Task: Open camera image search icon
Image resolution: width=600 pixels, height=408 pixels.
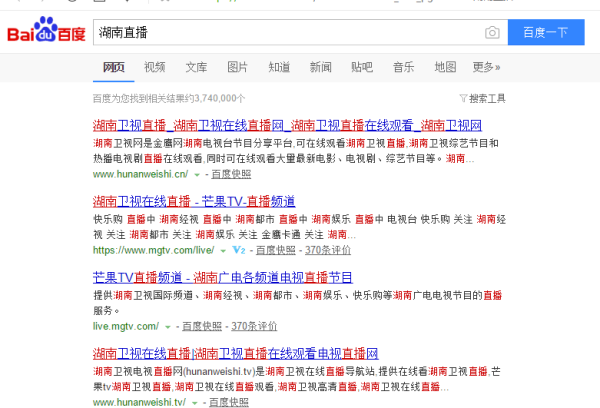Action: pyautogui.click(x=492, y=33)
